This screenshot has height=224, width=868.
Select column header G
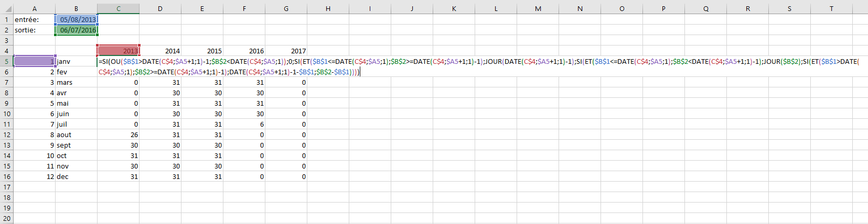click(x=286, y=8)
